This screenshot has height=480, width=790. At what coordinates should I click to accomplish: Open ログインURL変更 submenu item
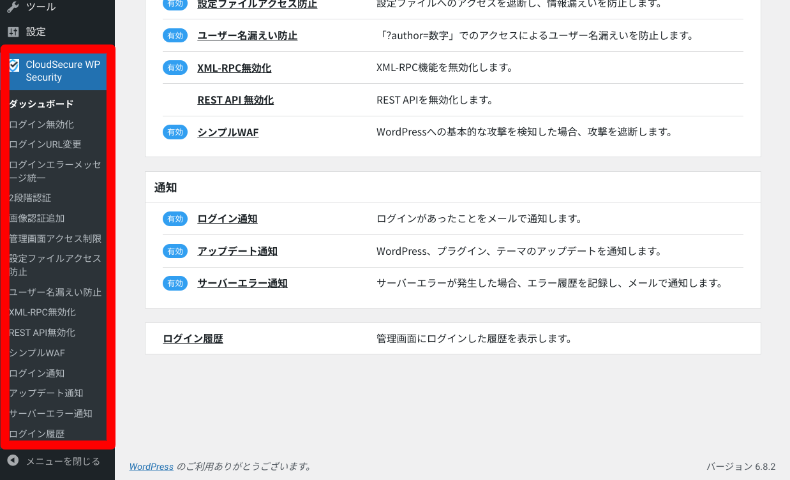coord(45,144)
